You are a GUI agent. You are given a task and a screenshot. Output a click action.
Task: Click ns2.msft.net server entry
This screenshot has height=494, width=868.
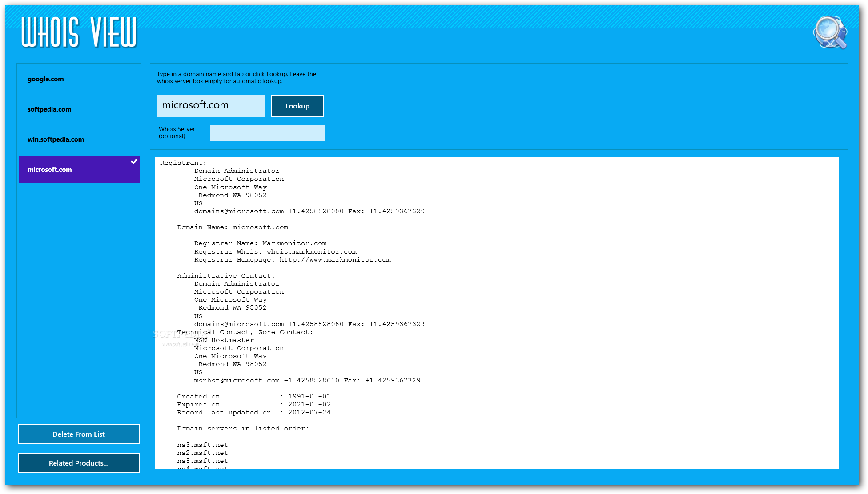click(x=202, y=453)
